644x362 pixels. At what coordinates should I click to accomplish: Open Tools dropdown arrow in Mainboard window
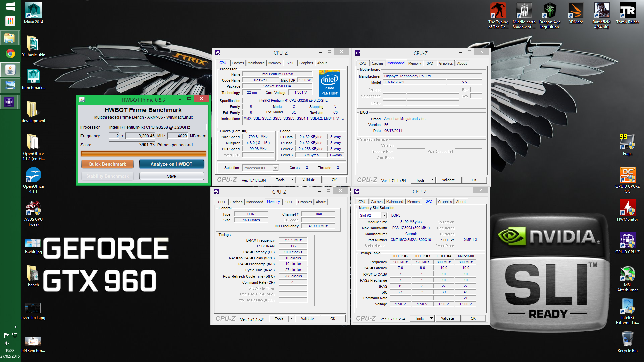(x=432, y=180)
